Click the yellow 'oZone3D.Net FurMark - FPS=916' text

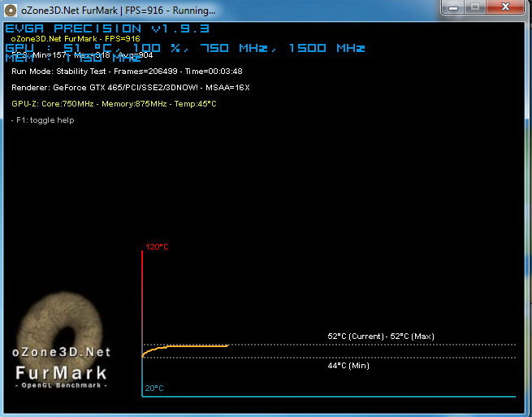(x=76, y=39)
